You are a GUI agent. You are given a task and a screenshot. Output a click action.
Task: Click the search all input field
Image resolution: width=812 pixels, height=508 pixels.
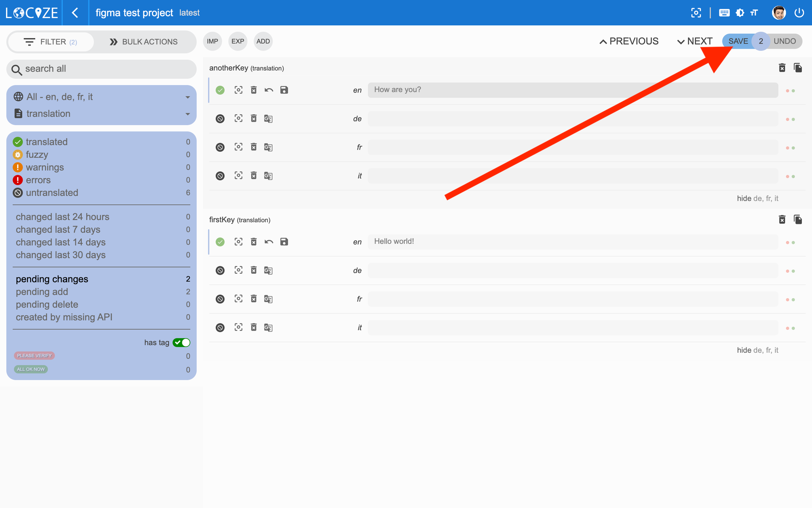pos(101,69)
